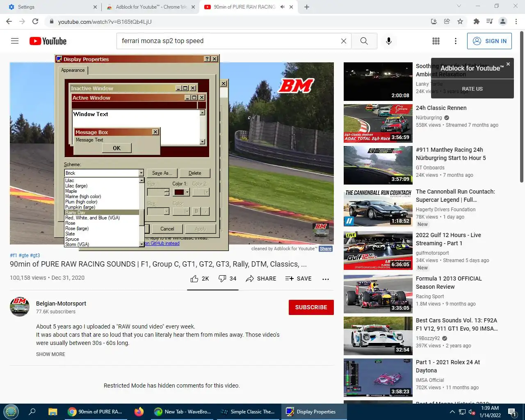Switch to Chrome 90min taskbar item

coord(95,412)
